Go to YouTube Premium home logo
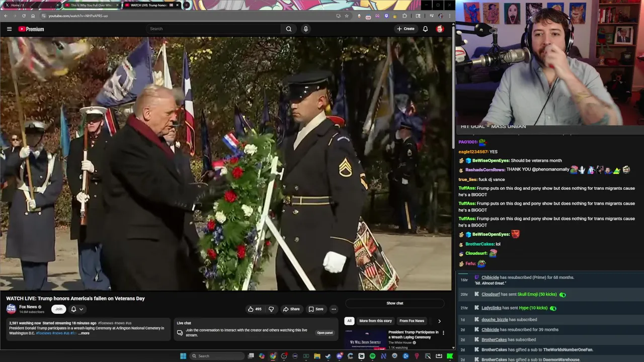Viewport: 644px width, 362px height. click(31, 29)
